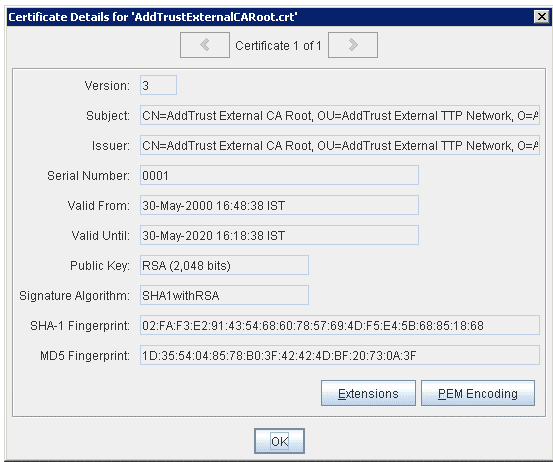Viewport: 553px width, 462px height.
Task: Click the 'Valid From:' label
Action: tap(99, 206)
